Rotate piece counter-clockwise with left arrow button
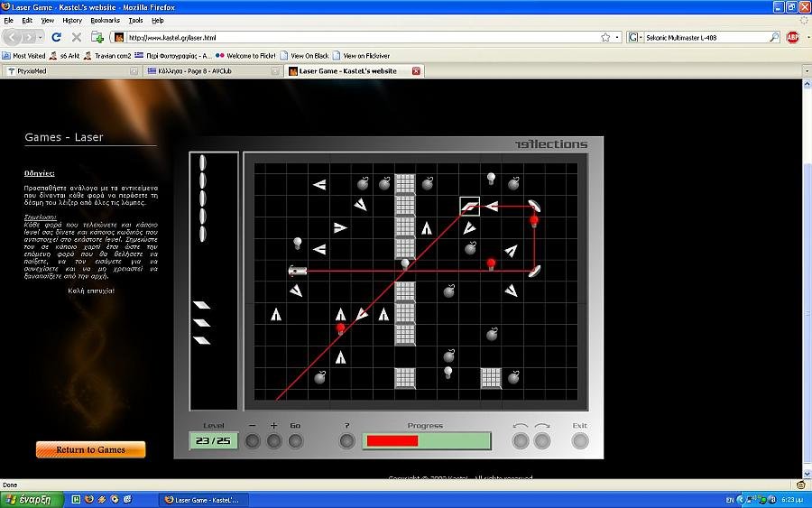The image size is (812, 508). (521, 441)
